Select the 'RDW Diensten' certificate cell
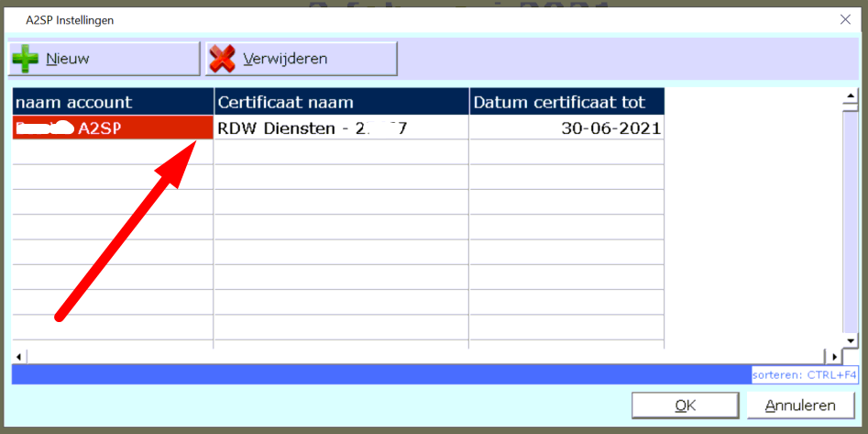Screen dimensions: 868x434 [x=342, y=128]
